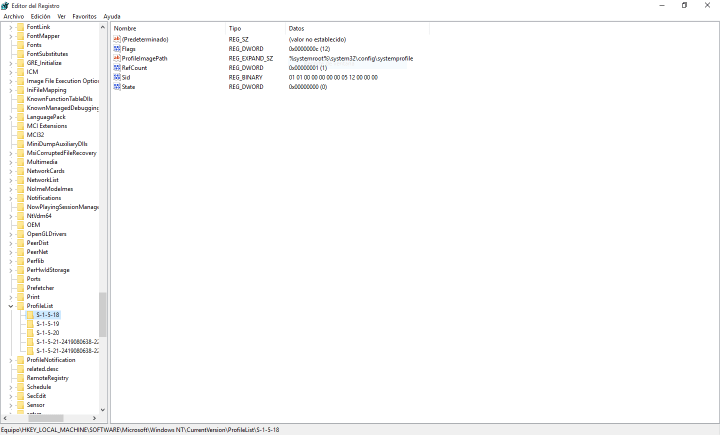Click the folder icon of S-1-5-20 key

[30, 333]
